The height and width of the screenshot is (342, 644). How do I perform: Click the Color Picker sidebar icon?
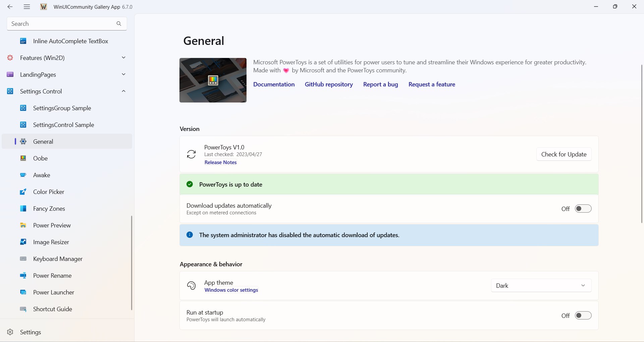click(x=23, y=192)
